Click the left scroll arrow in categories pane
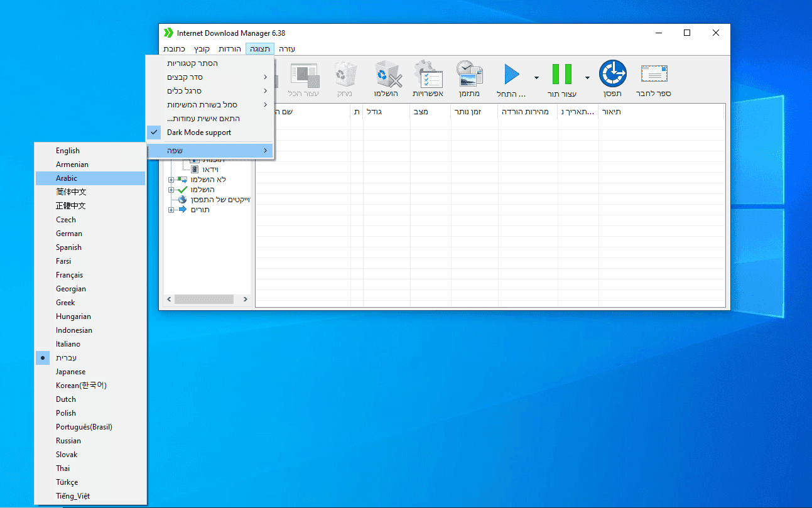 tap(168, 300)
